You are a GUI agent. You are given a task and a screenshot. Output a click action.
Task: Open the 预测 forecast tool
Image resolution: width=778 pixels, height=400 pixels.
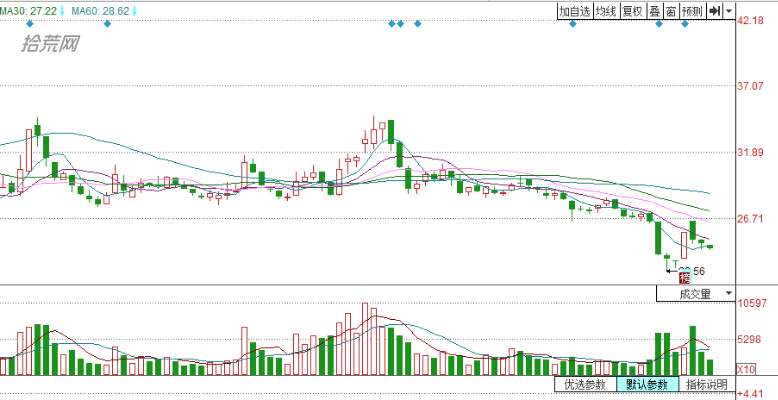[x=692, y=11]
